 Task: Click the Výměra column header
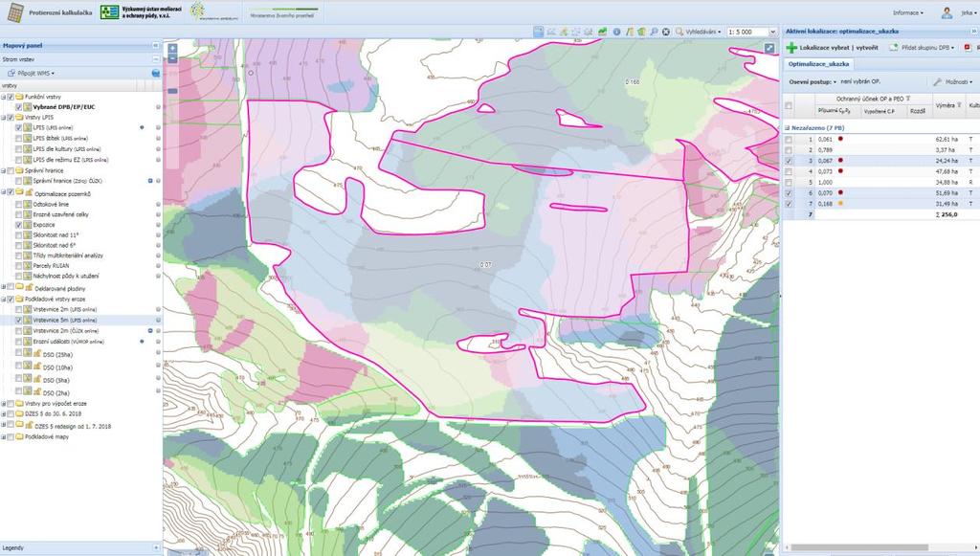pos(948,105)
